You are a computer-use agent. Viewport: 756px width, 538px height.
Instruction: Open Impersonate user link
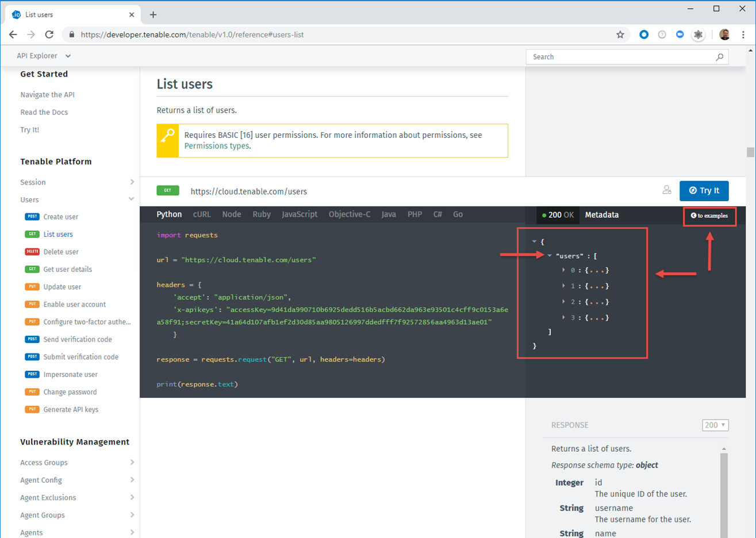click(70, 374)
